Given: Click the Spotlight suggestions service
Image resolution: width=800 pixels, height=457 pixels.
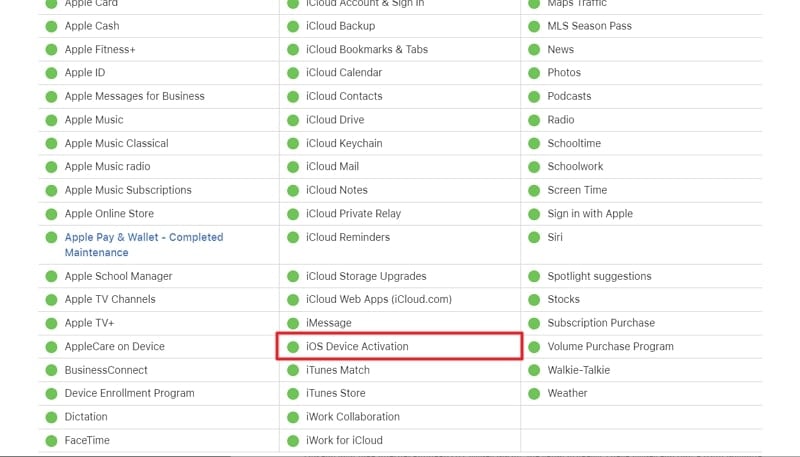Looking at the screenshot, I should [x=599, y=276].
